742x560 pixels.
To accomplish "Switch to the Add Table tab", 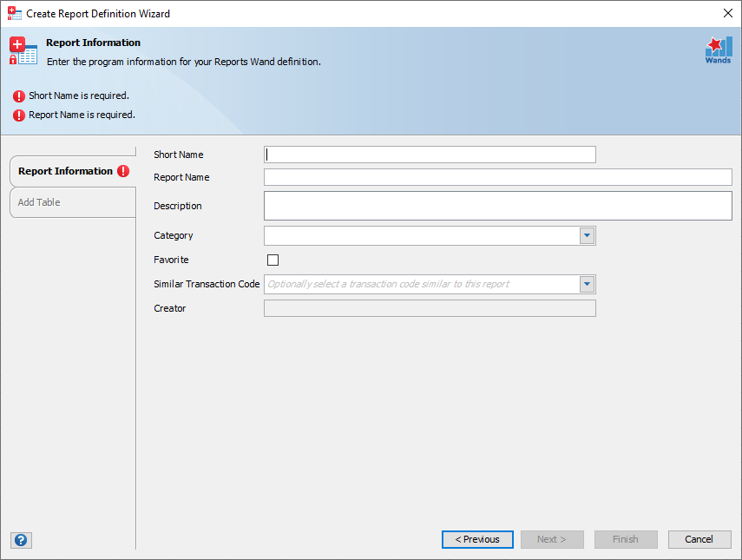I will point(52,201).
